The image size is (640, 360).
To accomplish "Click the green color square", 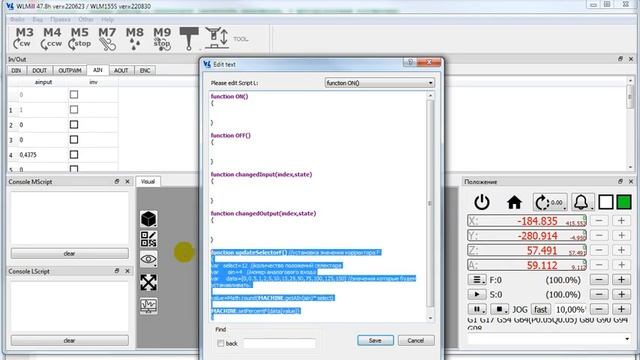I will coord(624,202).
